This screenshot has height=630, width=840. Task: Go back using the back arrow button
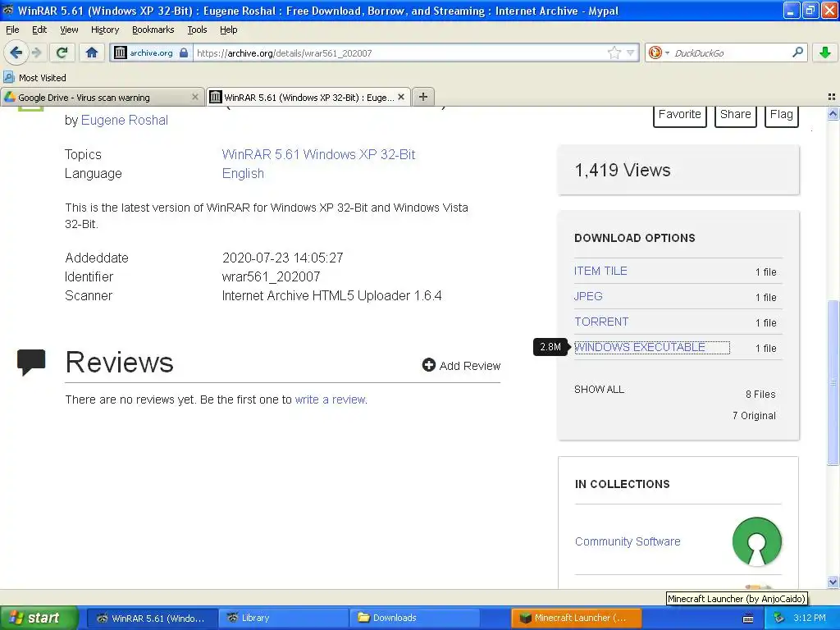tap(16, 52)
